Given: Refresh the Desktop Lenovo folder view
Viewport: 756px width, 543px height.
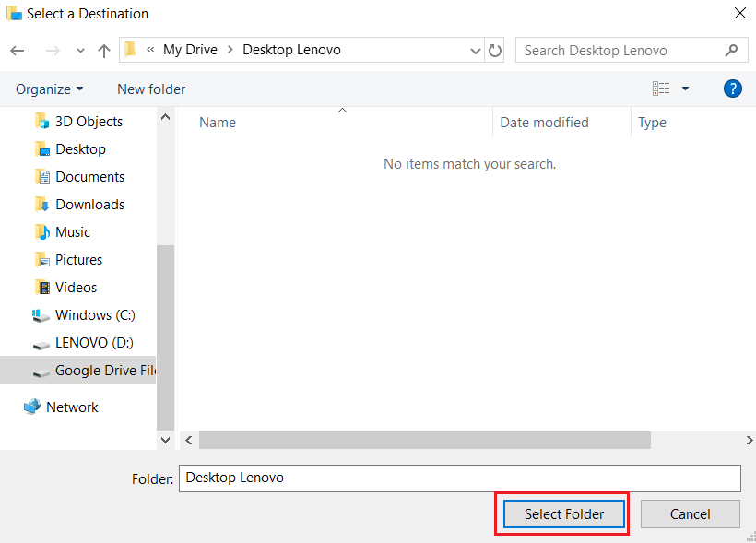Looking at the screenshot, I should click(x=495, y=50).
